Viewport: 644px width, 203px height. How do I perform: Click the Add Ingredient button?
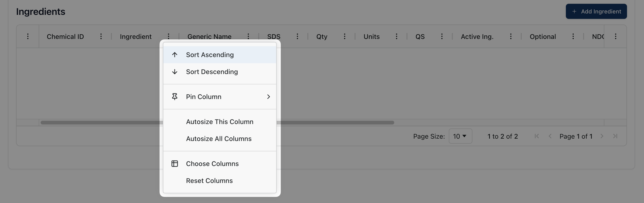click(596, 12)
